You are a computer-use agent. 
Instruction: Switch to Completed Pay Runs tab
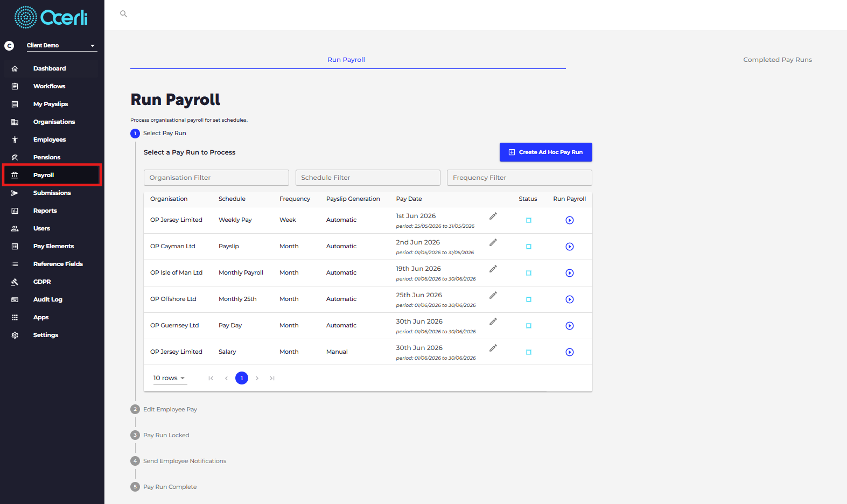[778, 60]
